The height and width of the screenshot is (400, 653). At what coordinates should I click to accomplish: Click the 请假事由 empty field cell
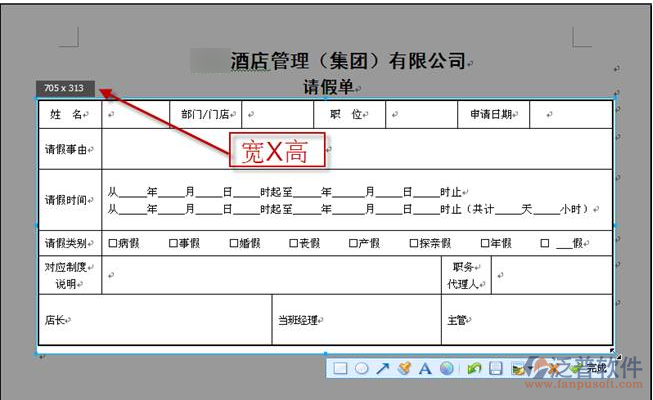355,150
